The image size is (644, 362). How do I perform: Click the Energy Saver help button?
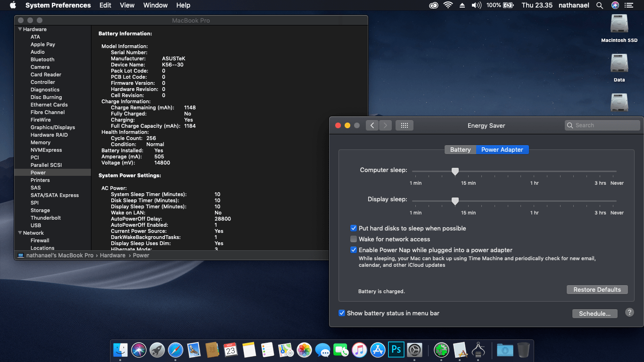coord(629,312)
